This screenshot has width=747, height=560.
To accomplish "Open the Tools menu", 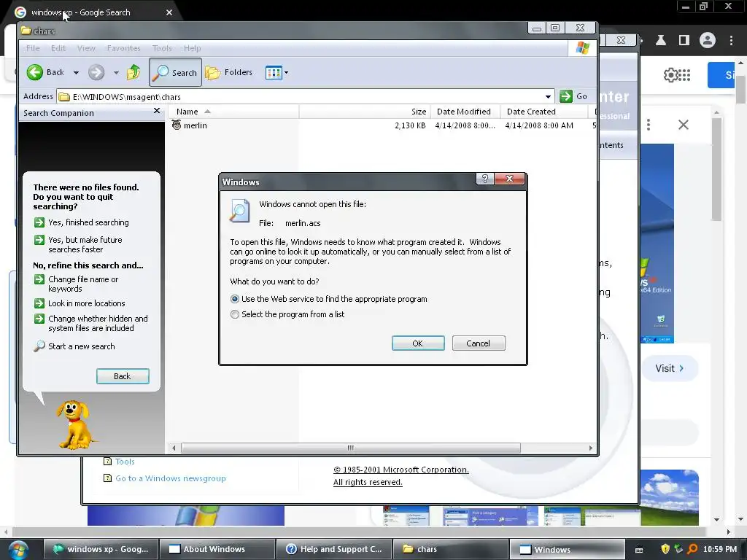I will coord(162,48).
